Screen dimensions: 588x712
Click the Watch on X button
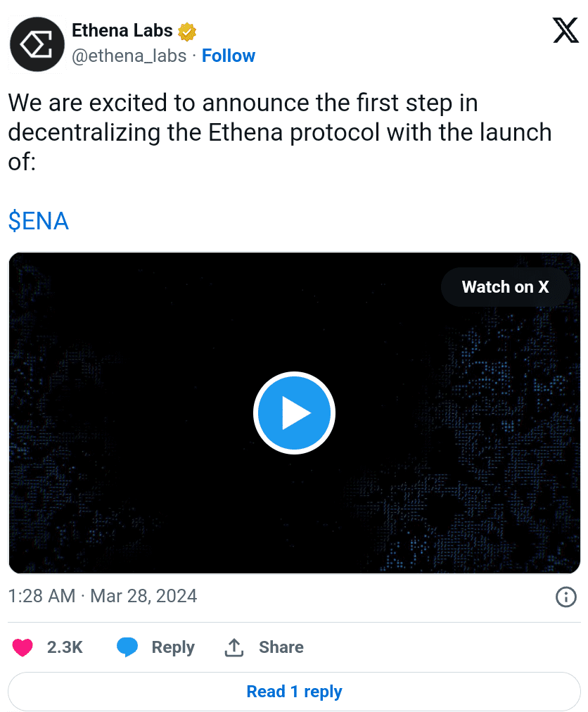pyautogui.click(x=505, y=287)
